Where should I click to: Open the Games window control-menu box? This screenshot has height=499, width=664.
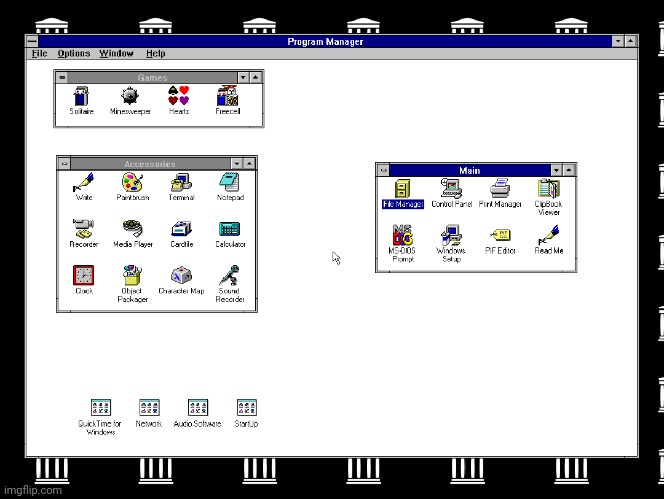tap(62, 77)
